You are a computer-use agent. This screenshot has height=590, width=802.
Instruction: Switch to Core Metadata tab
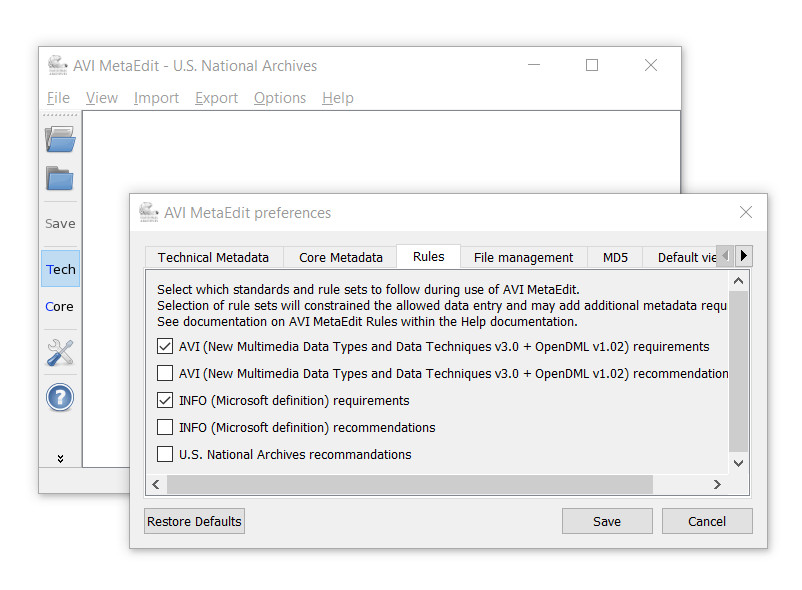[x=341, y=257]
